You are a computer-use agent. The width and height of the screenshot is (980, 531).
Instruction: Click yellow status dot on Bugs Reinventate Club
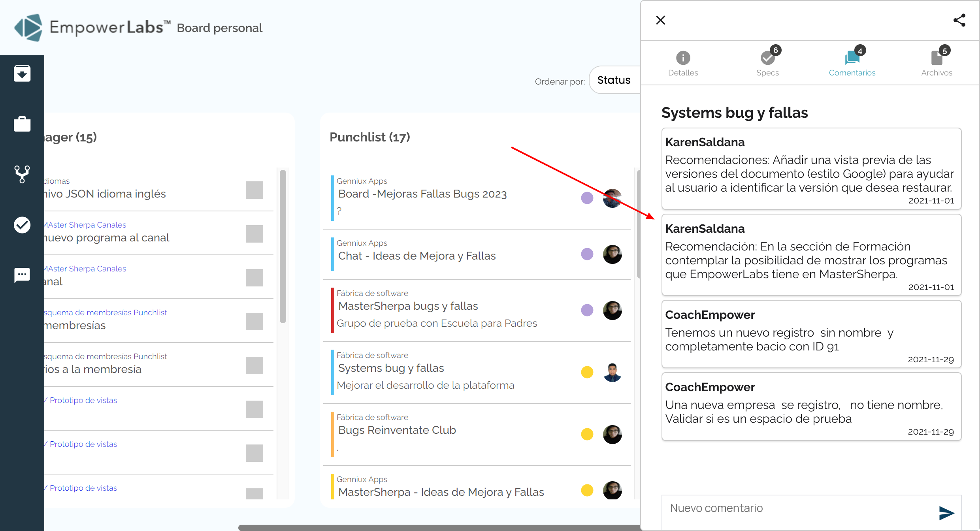pyautogui.click(x=587, y=434)
